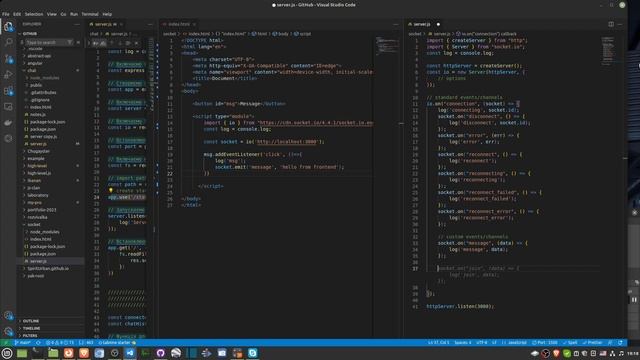Toggle Go Live Port 5500 in status bar
This screenshot has height=360, width=640.
pyautogui.click(x=544, y=342)
